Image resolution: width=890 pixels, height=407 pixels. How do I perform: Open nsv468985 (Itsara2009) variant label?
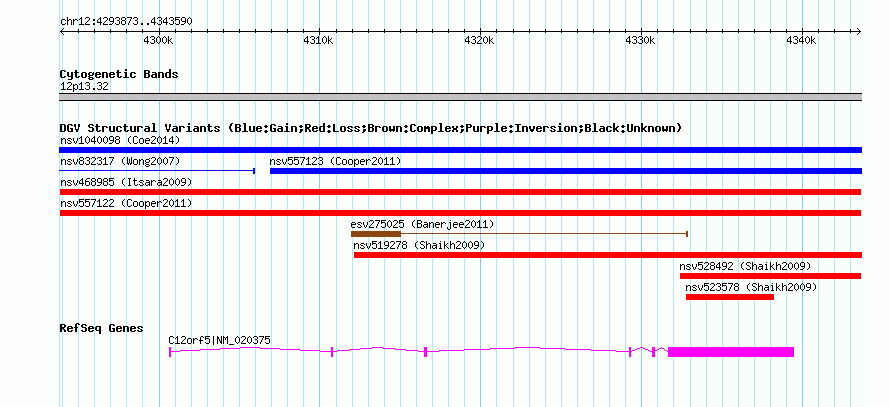click(x=126, y=183)
